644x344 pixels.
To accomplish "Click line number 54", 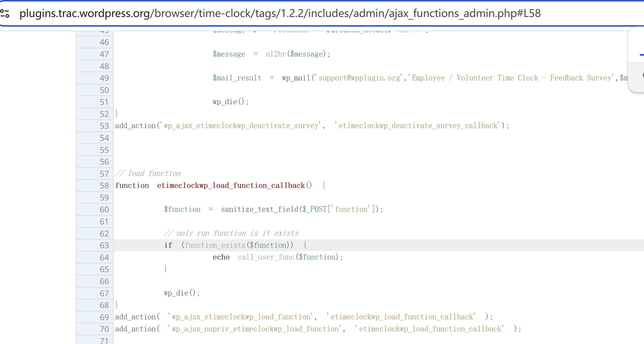I will click(x=104, y=138).
